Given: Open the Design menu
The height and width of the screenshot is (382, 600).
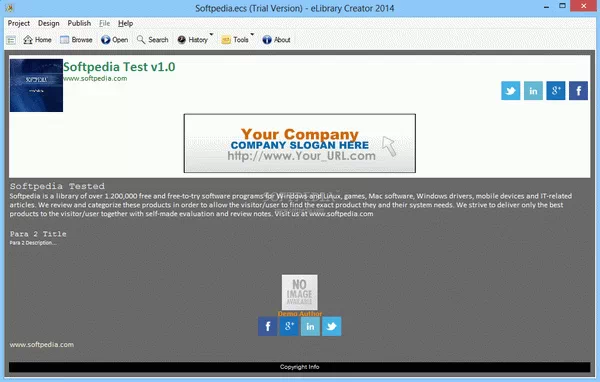Looking at the screenshot, I should [x=49, y=23].
